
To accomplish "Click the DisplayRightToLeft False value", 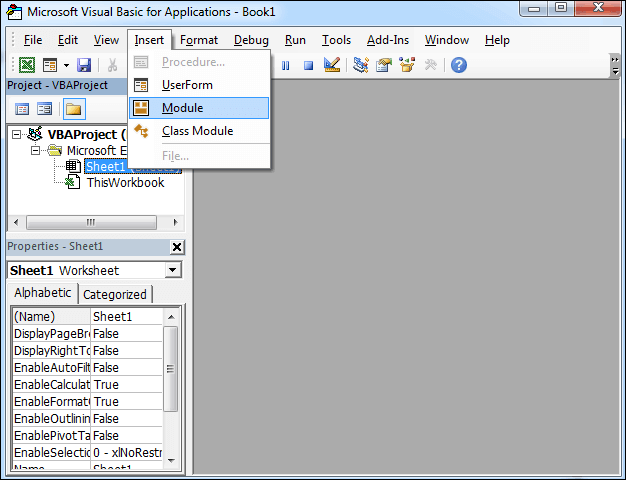I will point(127,351).
